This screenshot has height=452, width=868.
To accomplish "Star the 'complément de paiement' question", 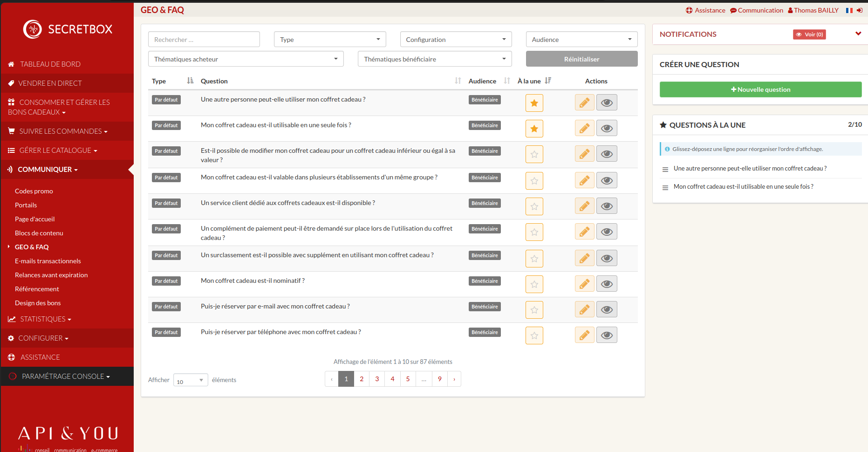I will coord(534,232).
